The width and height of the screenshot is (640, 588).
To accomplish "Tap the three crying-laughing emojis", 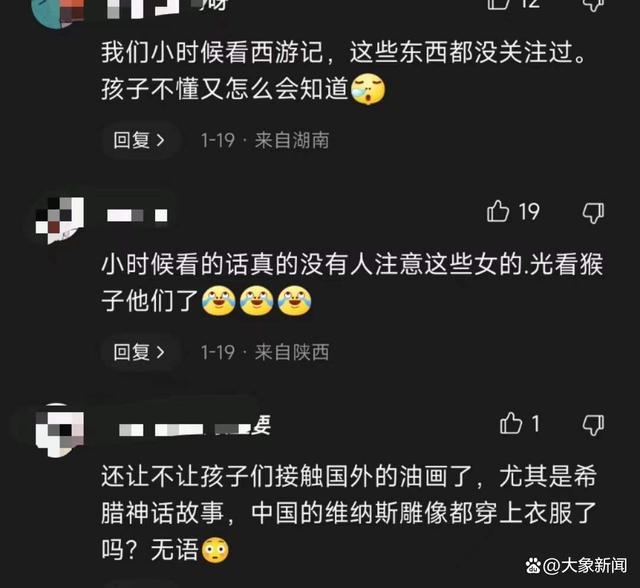I will tap(257, 301).
